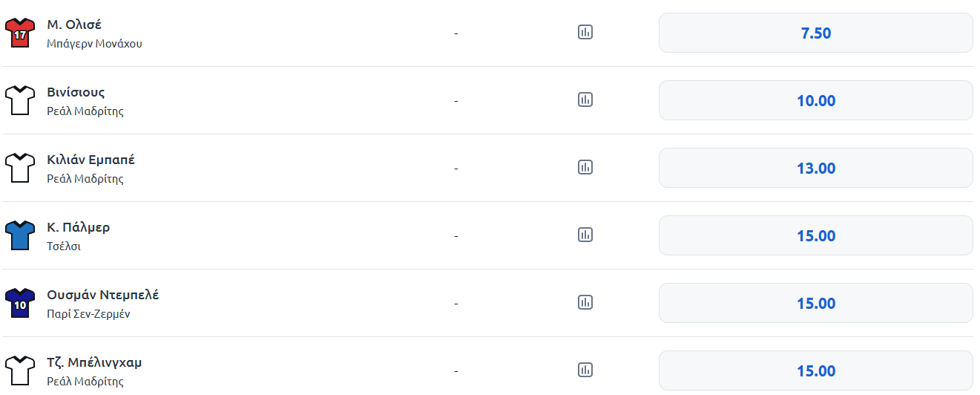Viewport: 980px width, 395px height.
Task: Click the player name Κ. Πάλμερ
Action: 79,227
